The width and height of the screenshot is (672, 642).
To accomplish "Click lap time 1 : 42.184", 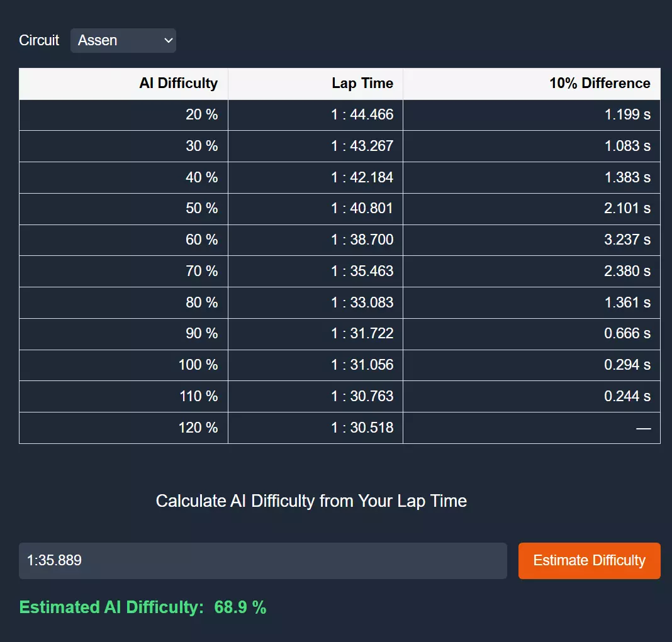I will pyautogui.click(x=362, y=177).
